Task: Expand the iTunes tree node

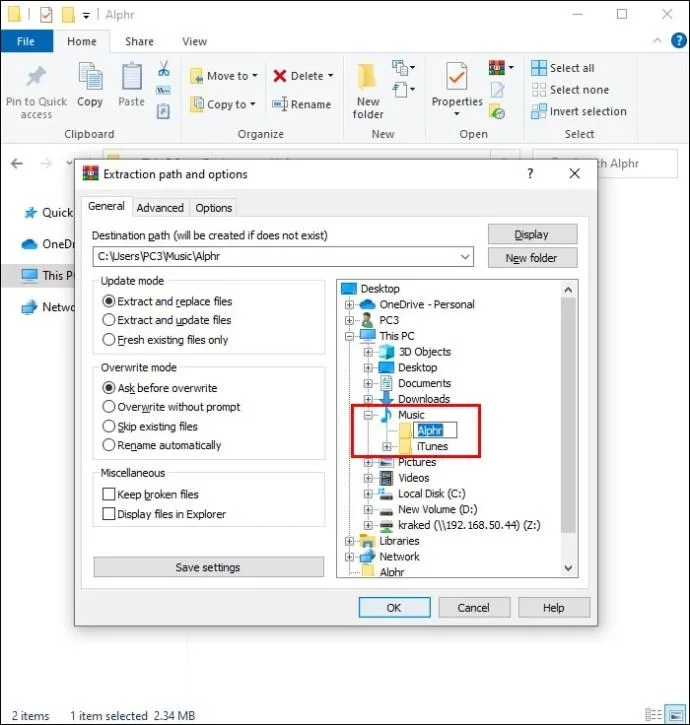Action: 387,446
